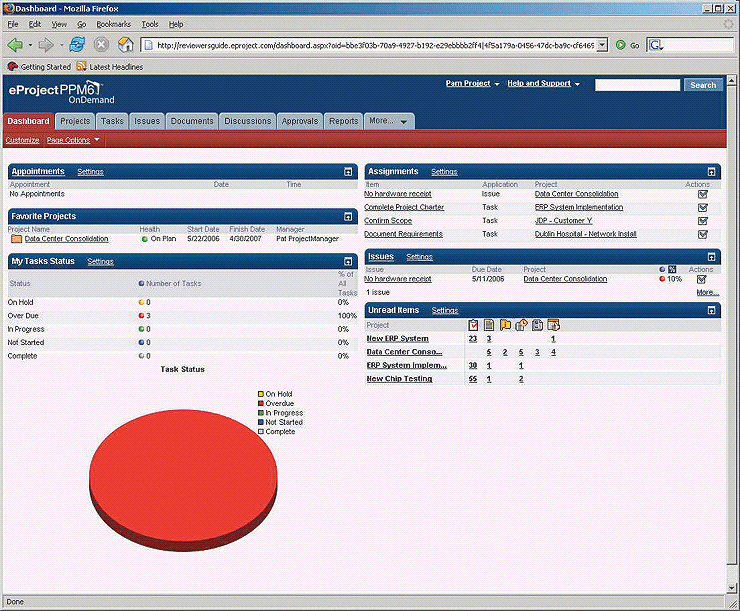Collapse the Favorite Projects panel
The width and height of the screenshot is (740, 611).
pyautogui.click(x=348, y=217)
